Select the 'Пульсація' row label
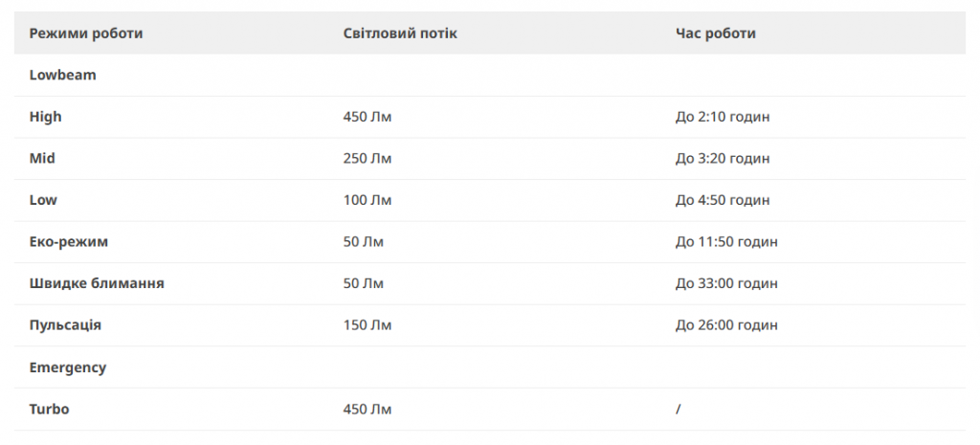The image size is (980, 445). click(65, 325)
